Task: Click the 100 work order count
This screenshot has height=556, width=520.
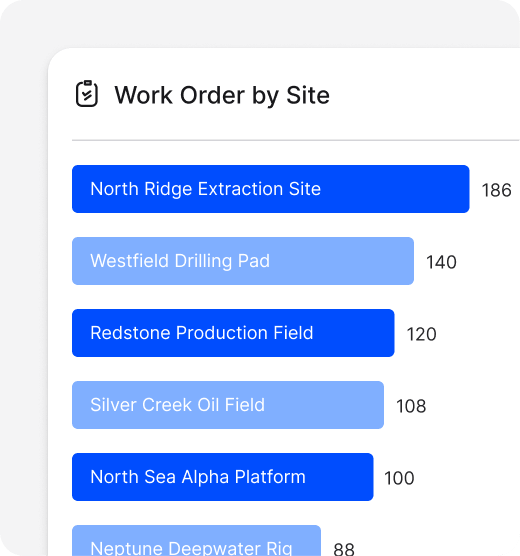Action: pos(399,478)
